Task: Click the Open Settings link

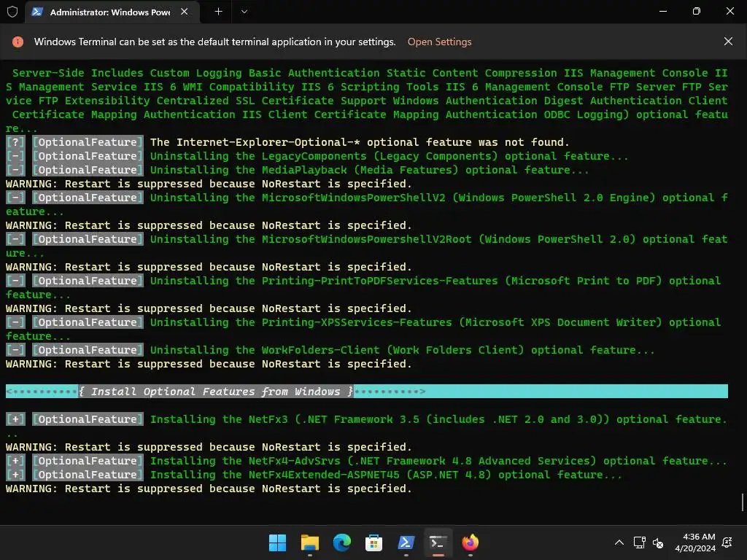Action: 439,42
